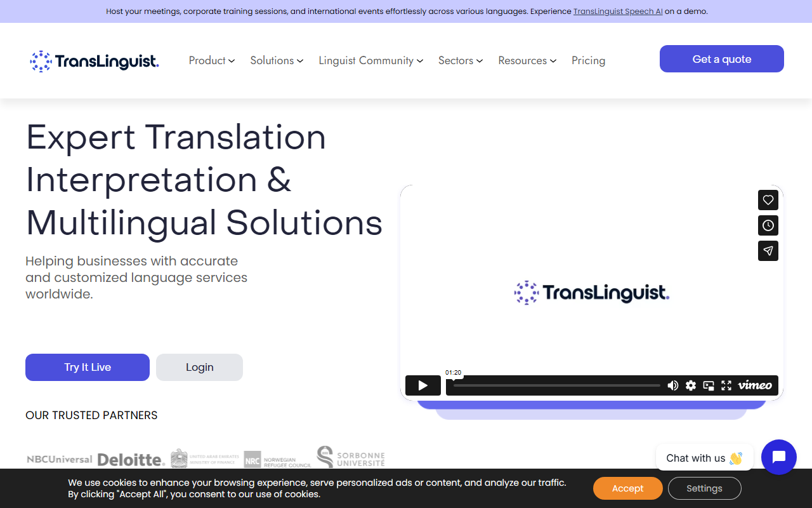Image resolution: width=812 pixels, height=508 pixels.
Task: Open the chat bubble widget
Action: coord(779,457)
